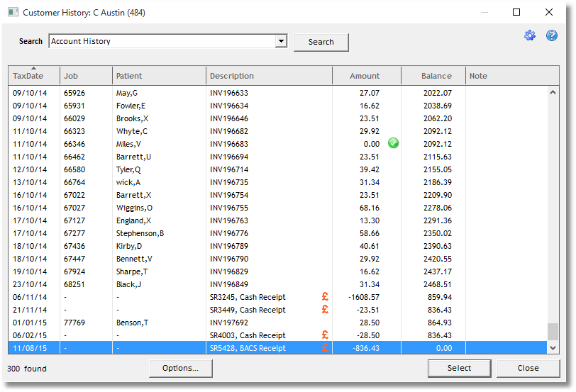Click the pound icon on SR3449 row
The width and height of the screenshot is (576, 392).
tap(325, 309)
